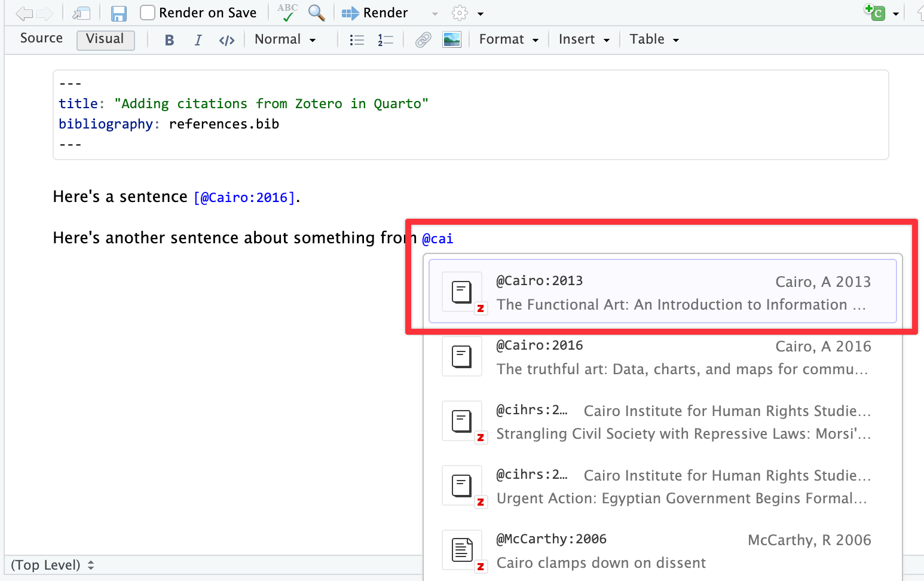Open the Table menu
This screenshot has height=581, width=924.
click(654, 39)
